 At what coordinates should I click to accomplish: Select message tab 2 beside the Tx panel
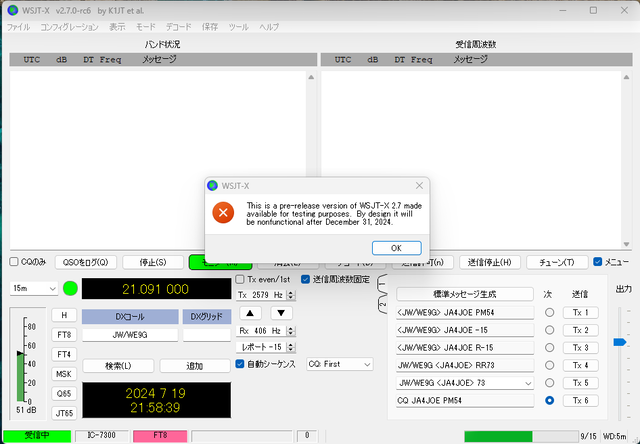[382, 305]
